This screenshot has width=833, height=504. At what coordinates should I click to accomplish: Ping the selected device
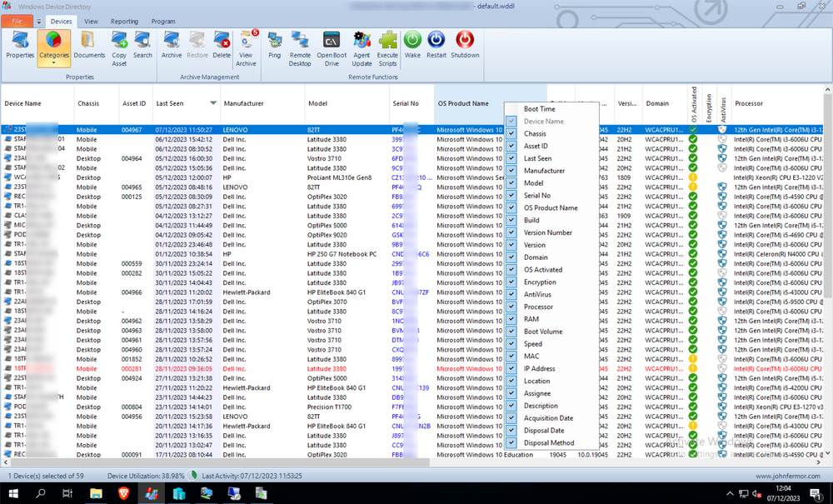point(275,45)
